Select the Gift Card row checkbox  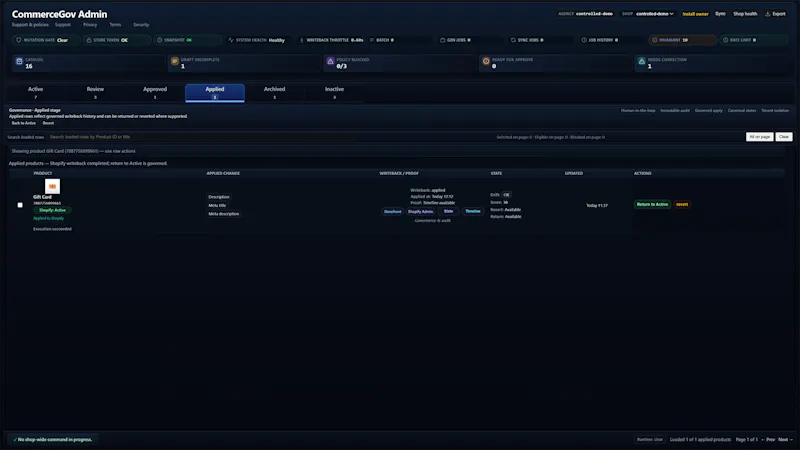point(20,205)
